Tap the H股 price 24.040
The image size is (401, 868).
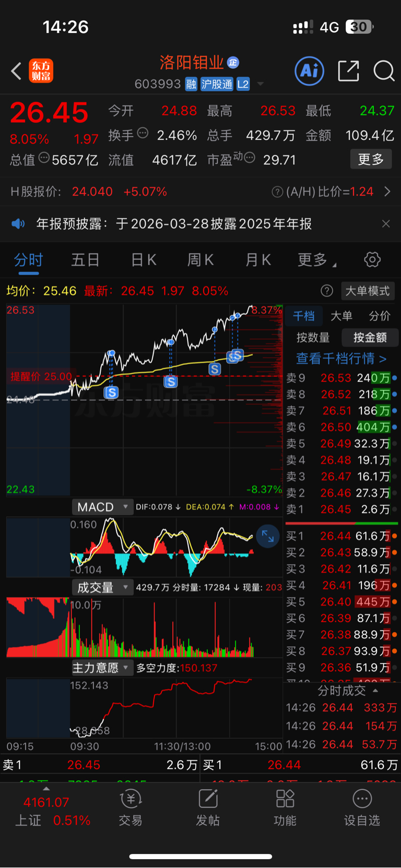(x=92, y=192)
